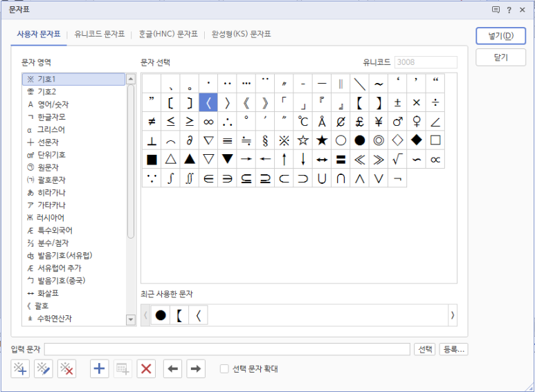Click the recent characters scroll right arrow
The image size is (535, 392).
click(453, 315)
